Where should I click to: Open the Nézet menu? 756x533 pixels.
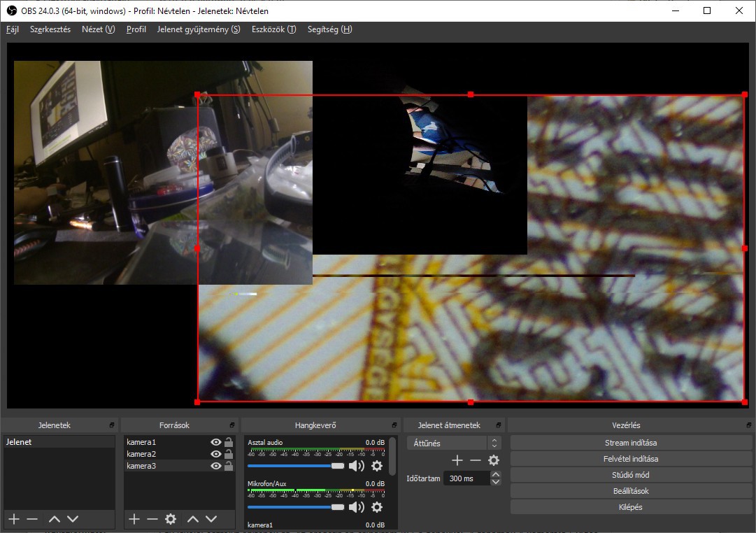[x=99, y=29]
